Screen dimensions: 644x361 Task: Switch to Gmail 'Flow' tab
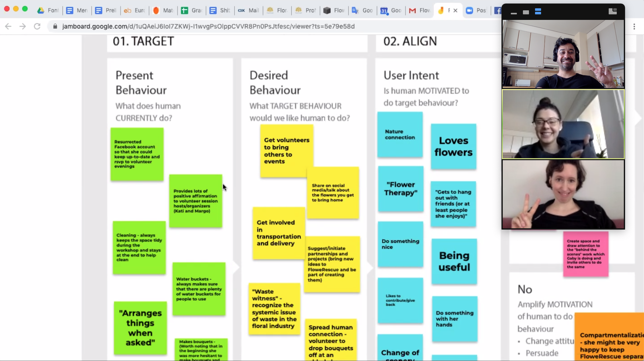420,10
